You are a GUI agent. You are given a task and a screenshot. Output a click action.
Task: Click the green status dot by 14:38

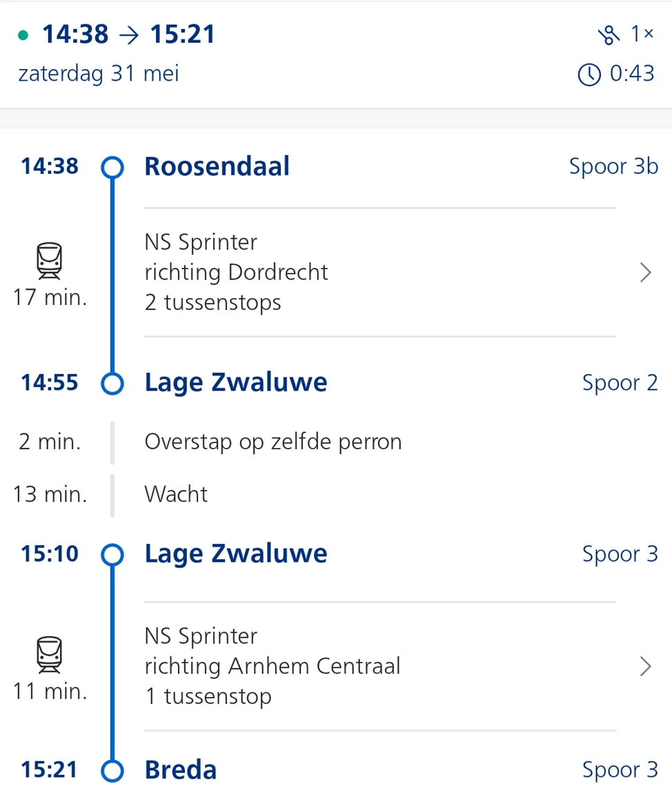click(x=24, y=35)
